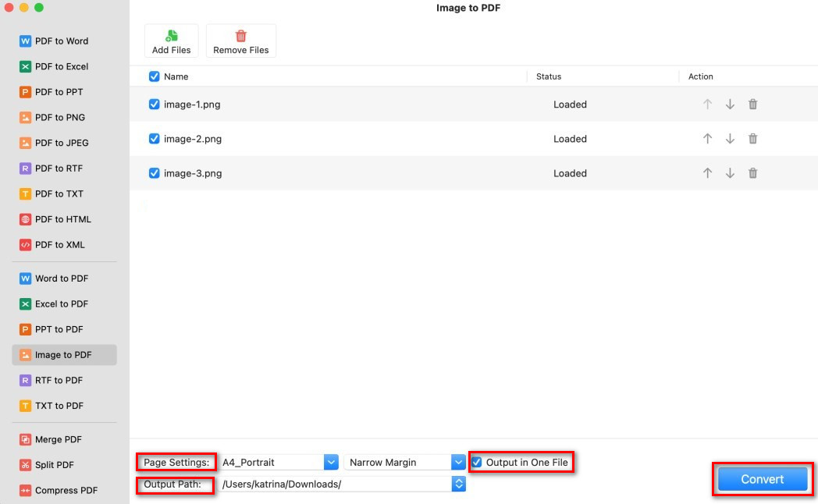The image size is (818, 504).
Task: Uncheck the image-1.png checkbox
Action: [154, 104]
